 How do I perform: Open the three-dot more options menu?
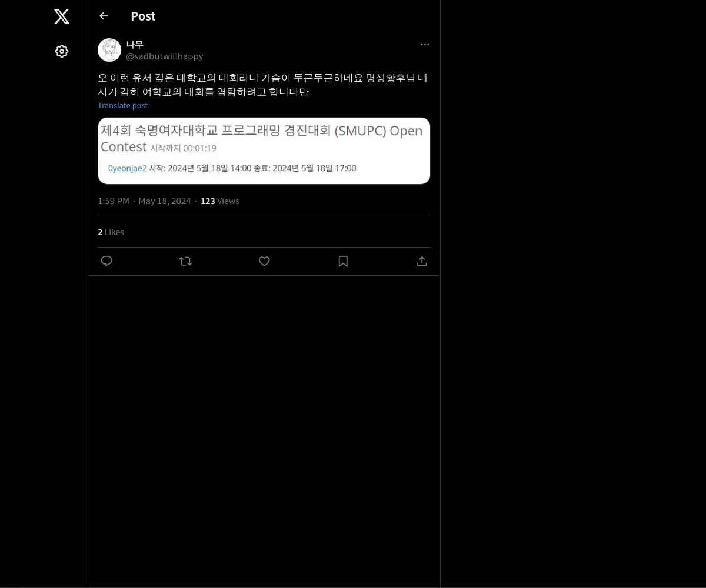(425, 44)
